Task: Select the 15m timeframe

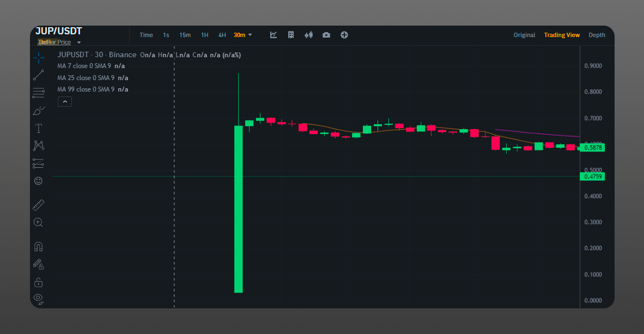Action: tap(185, 35)
